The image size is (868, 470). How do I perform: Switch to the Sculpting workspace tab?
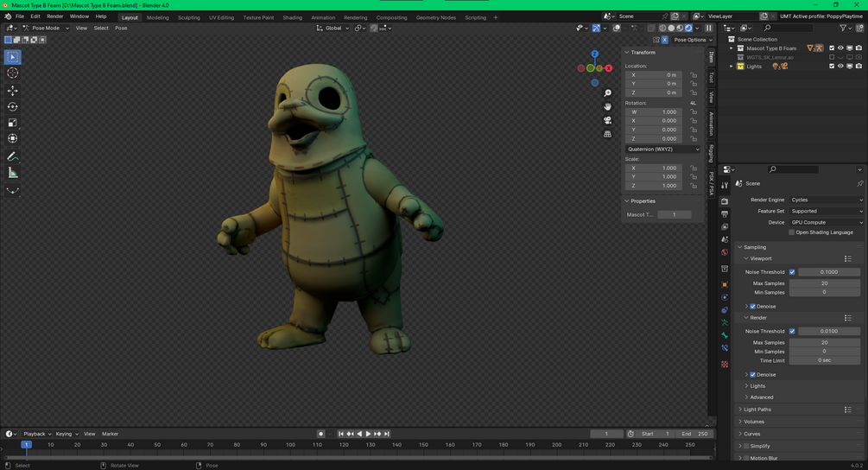click(188, 17)
